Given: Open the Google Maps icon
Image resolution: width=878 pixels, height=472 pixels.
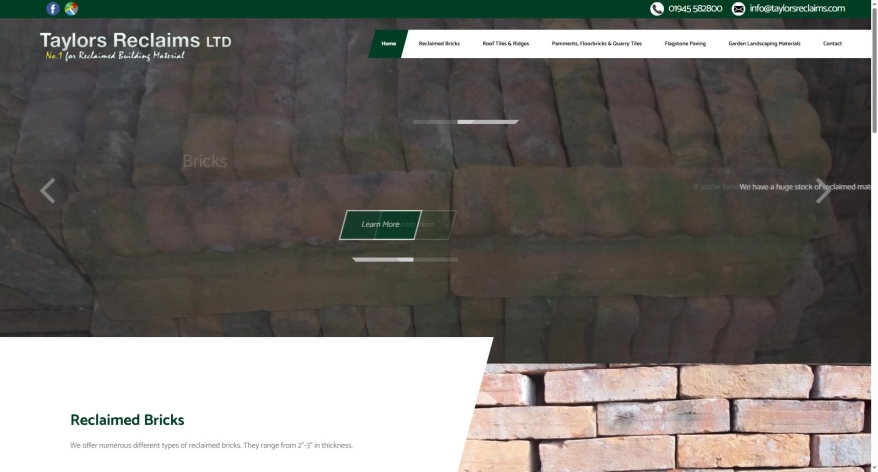Looking at the screenshot, I should (71, 8).
